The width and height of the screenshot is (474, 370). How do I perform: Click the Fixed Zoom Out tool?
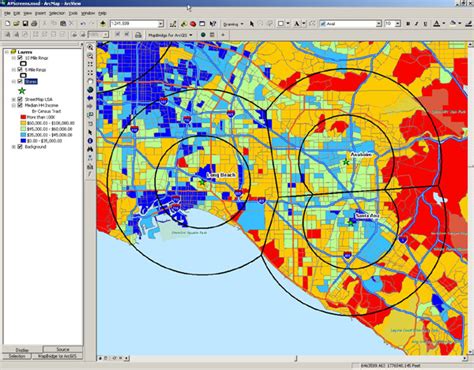point(90,73)
